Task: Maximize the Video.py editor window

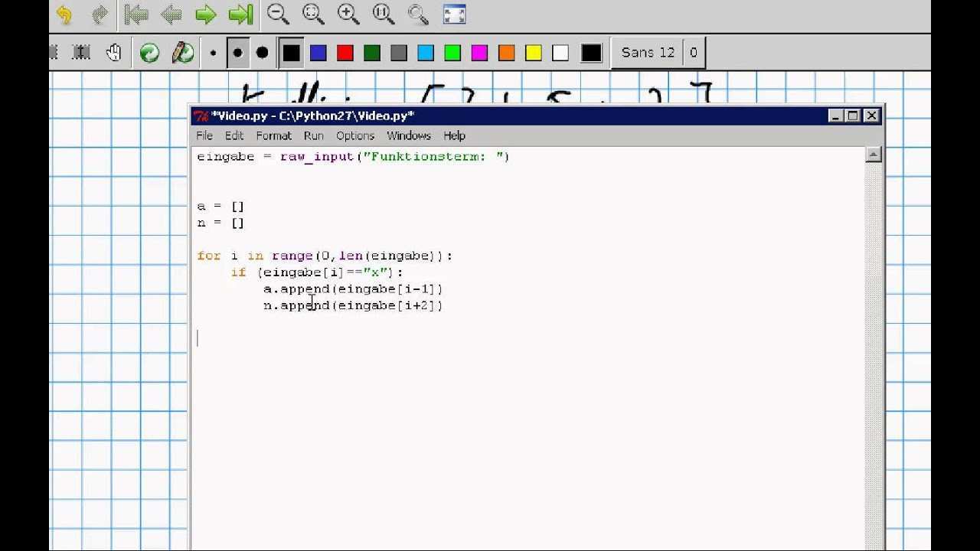Action: [x=853, y=116]
